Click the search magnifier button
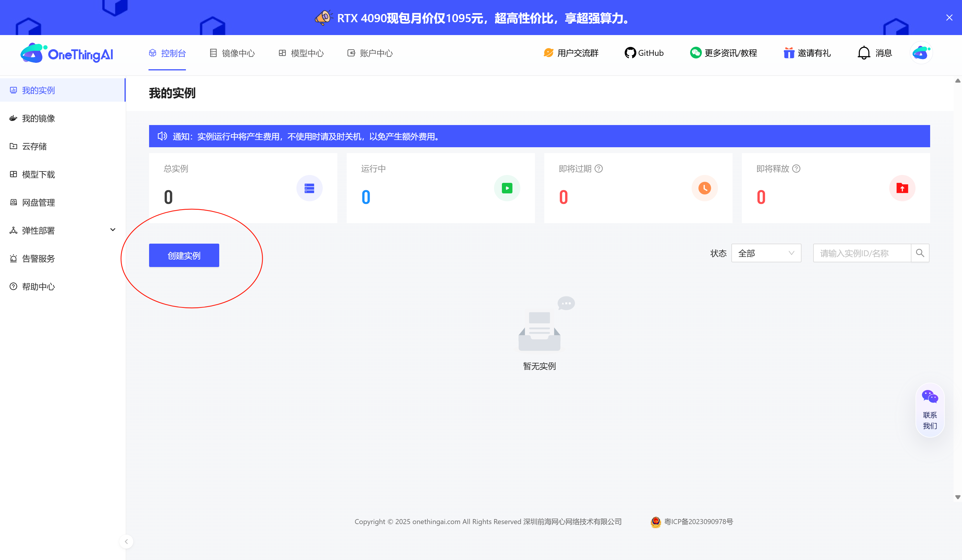Image resolution: width=962 pixels, height=560 pixels. 920,253
